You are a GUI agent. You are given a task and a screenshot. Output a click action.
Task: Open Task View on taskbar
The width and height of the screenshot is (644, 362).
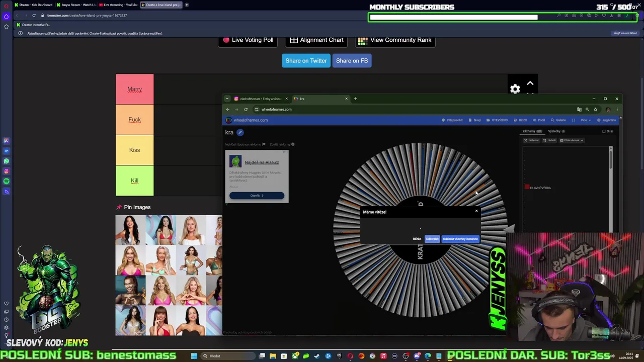click(x=262, y=356)
